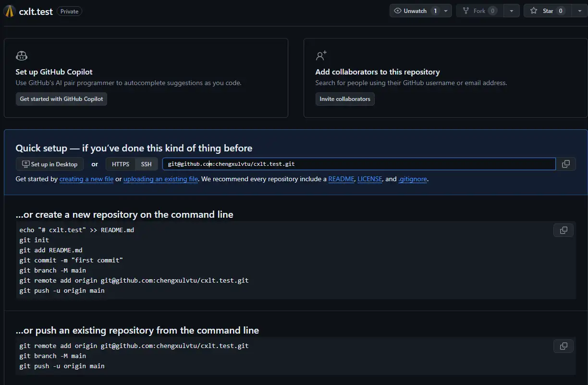Click the Set up GitHub Copilot heading
This screenshot has height=385, width=588.
(x=54, y=72)
